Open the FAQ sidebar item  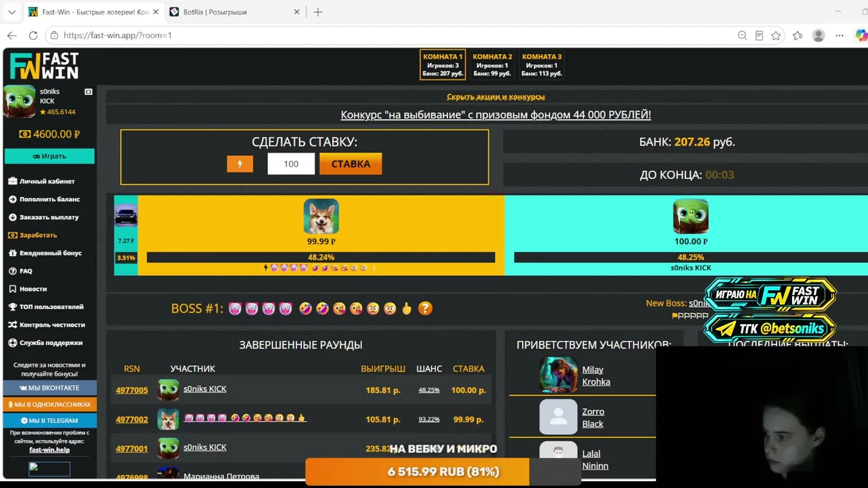pos(20,271)
